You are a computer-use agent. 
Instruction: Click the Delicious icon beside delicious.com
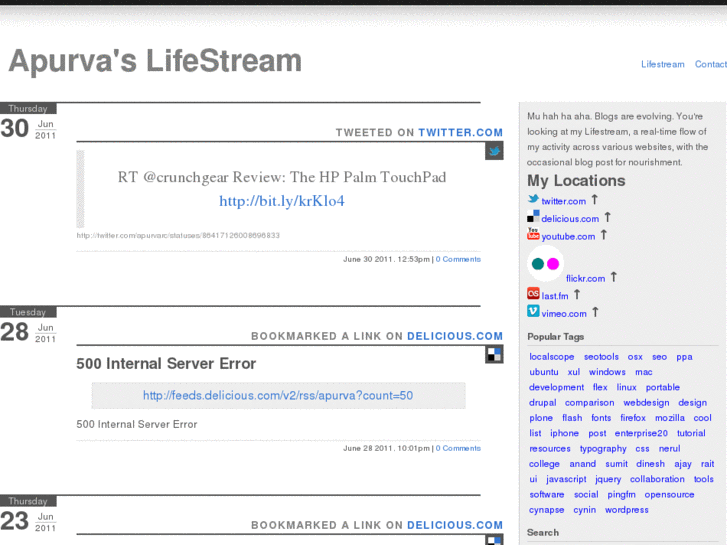tap(533, 216)
